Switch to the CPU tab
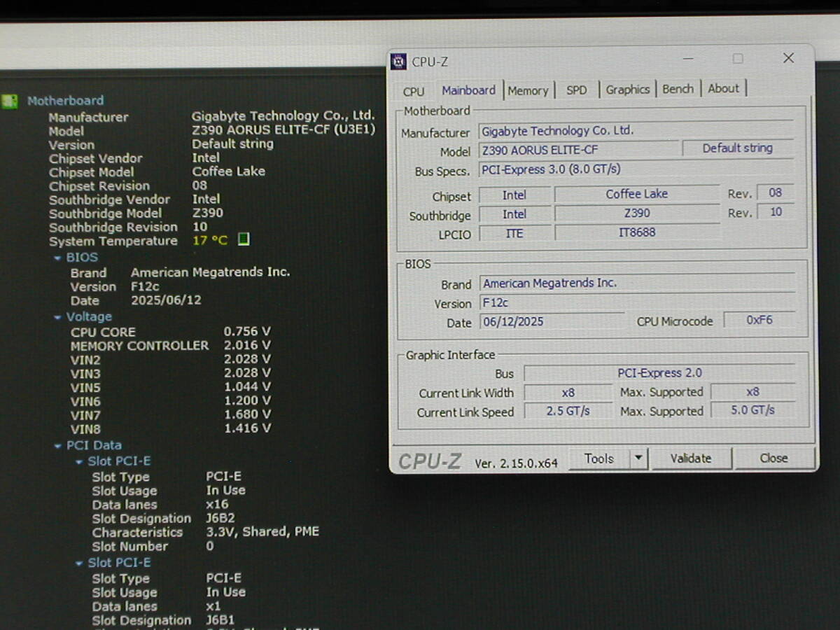 [x=414, y=91]
